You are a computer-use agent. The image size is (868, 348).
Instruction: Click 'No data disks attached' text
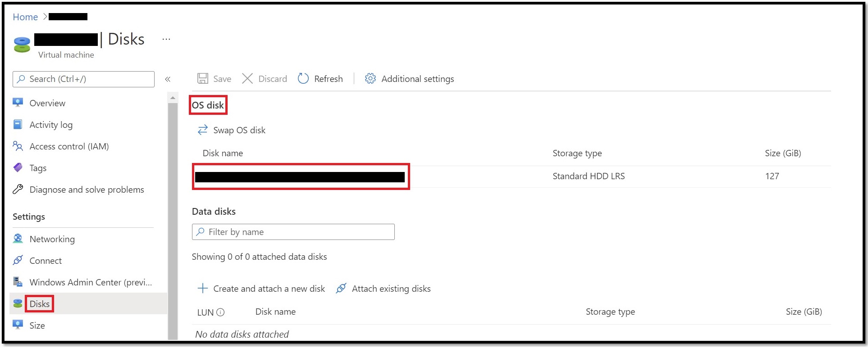click(242, 334)
